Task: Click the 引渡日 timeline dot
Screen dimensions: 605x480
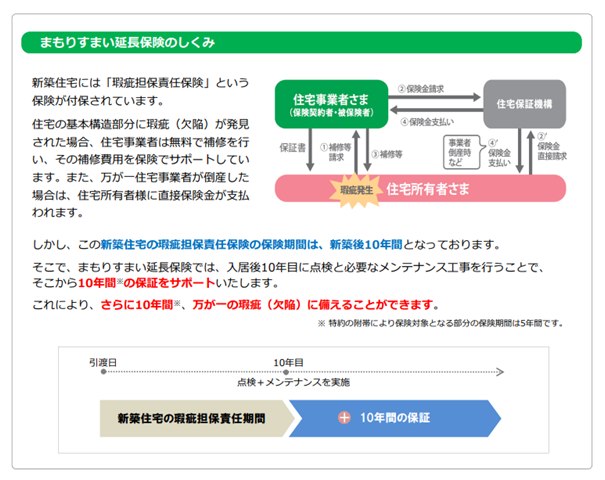Action: point(103,372)
